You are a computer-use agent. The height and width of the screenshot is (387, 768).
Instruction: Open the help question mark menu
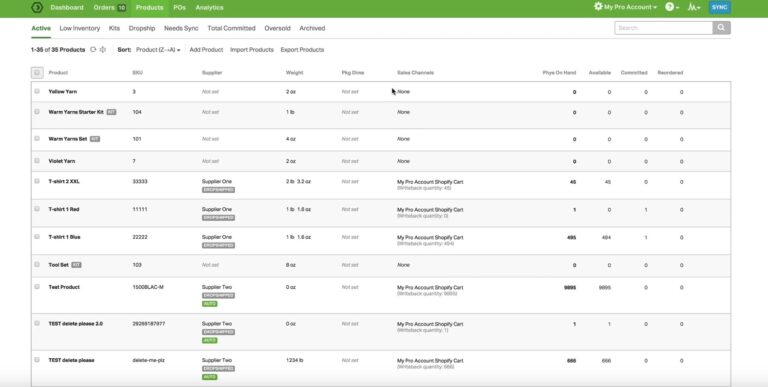pos(672,7)
